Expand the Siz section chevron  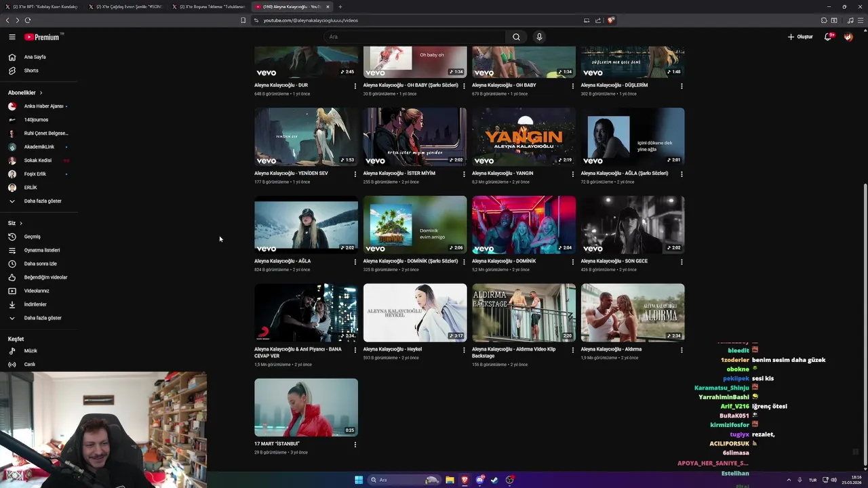click(x=21, y=223)
